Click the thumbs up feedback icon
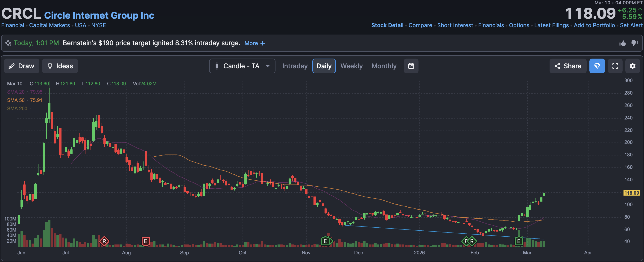The width and height of the screenshot is (644, 262). [622, 43]
